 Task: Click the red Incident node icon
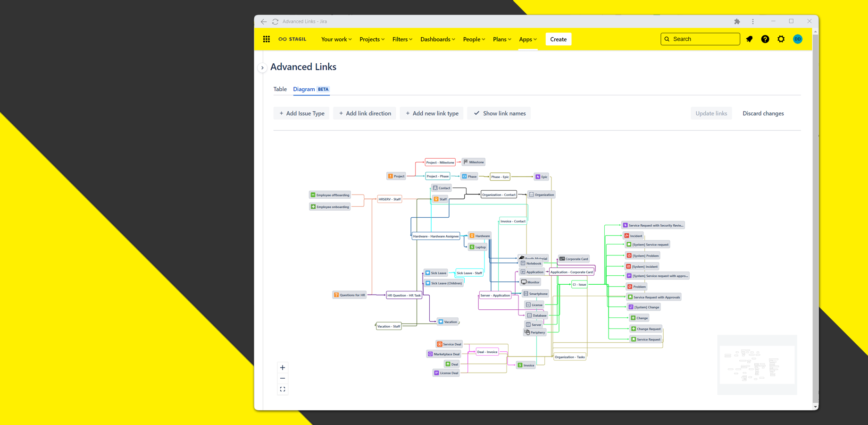pos(627,236)
